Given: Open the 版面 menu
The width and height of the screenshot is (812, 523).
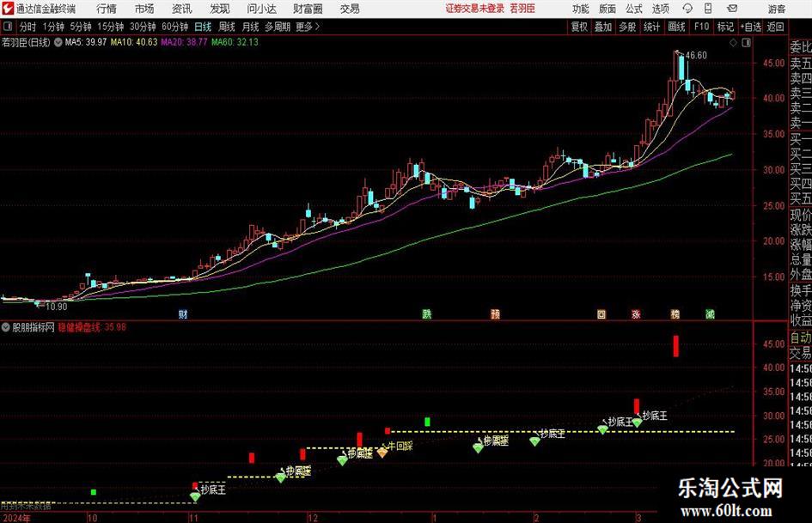Looking at the screenshot, I should point(607,9).
